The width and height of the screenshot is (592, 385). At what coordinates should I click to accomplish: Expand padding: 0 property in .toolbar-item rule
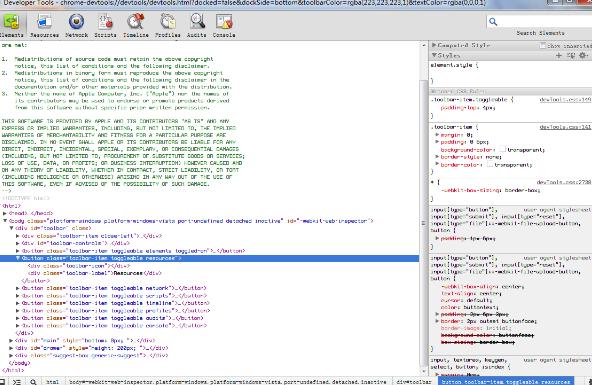coord(437,142)
